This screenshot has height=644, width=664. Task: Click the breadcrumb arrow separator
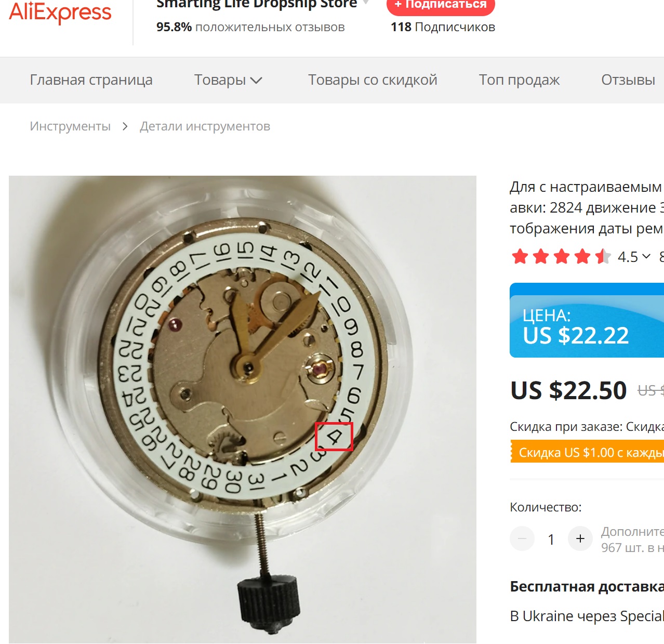coord(125,126)
